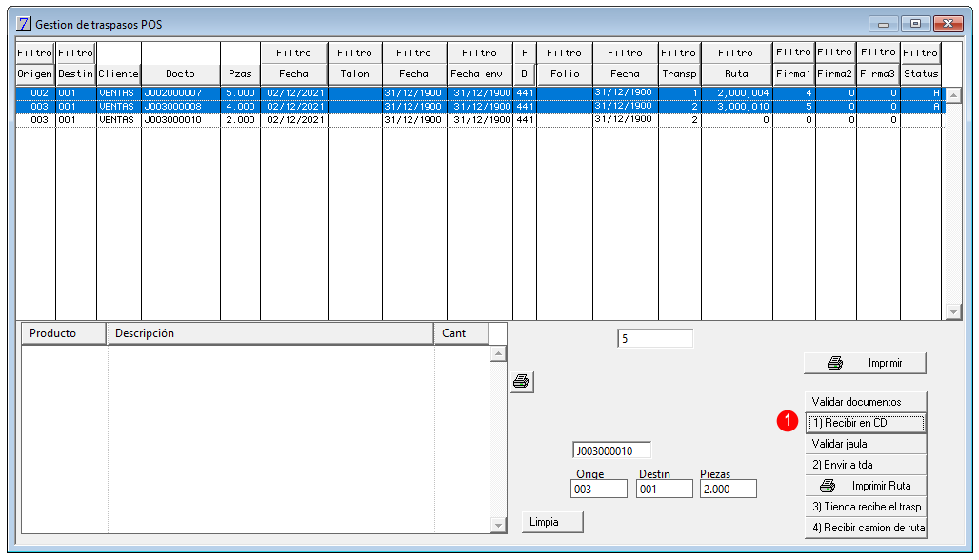979x560 pixels.
Task: Click the product list scroll-up arrow
Action: click(498, 354)
